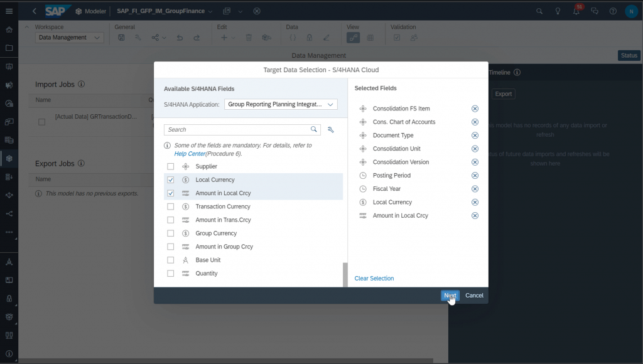The height and width of the screenshot is (364, 643).
Task: Click the wrench icon beside the field search
Action: click(x=330, y=129)
